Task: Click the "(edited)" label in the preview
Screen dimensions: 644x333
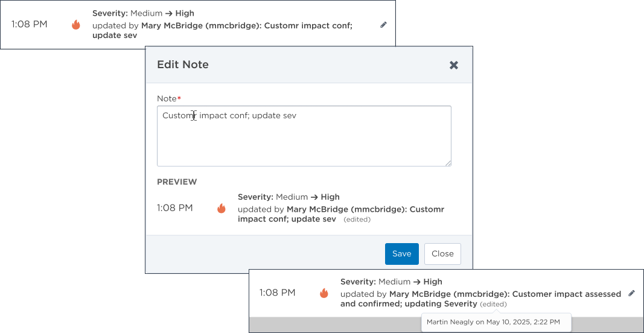Action: (357, 220)
